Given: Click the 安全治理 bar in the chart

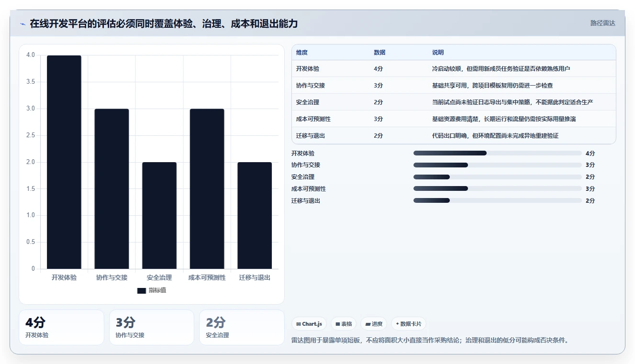Looking at the screenshot, I should (x=159, y=216).
